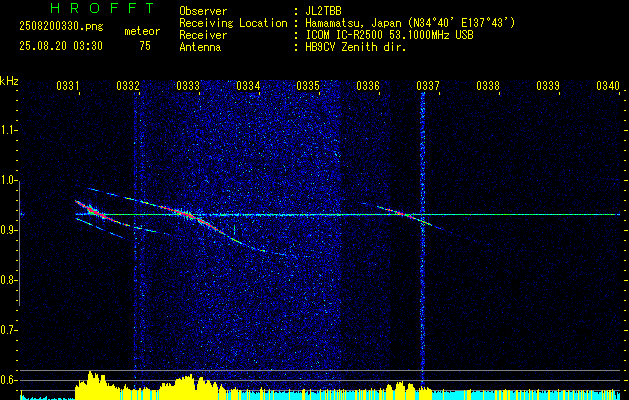Image resolution: width=629 pixels, height=400 pixels.
Task: Click the meteor count value 75
Action: tap(145, 46)
